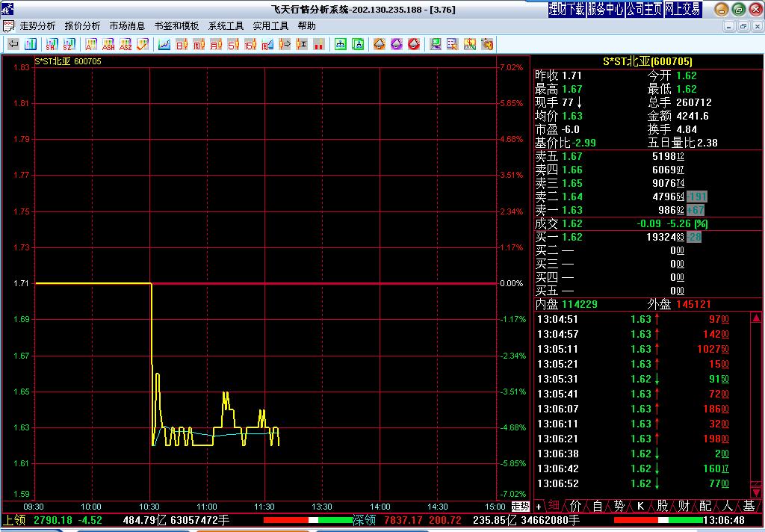The width and height of the screenshot is (765, 532).
Task: Click the red volume bars icon
Action: 319,44
